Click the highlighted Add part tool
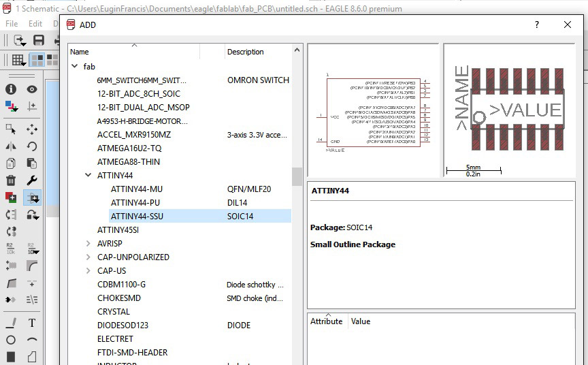Screen dimensions: 588x365 click(x=32, y=197)
